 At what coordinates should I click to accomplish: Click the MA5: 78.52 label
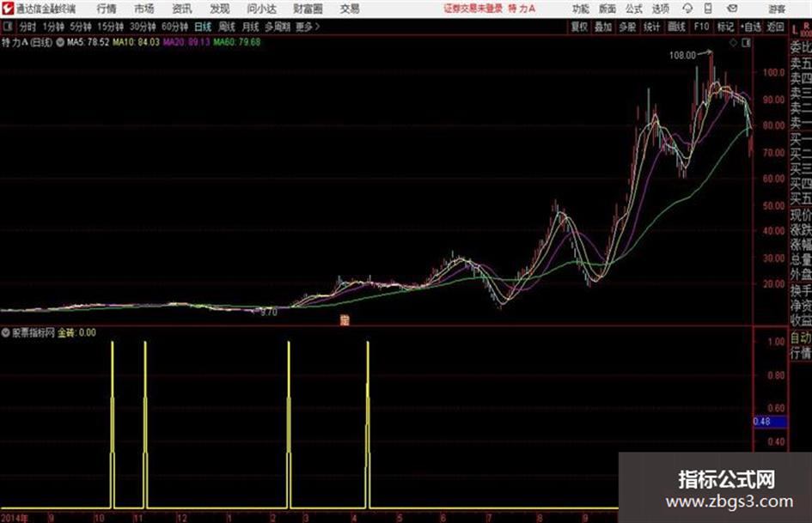pyautogui.click(x=88, y=42)
